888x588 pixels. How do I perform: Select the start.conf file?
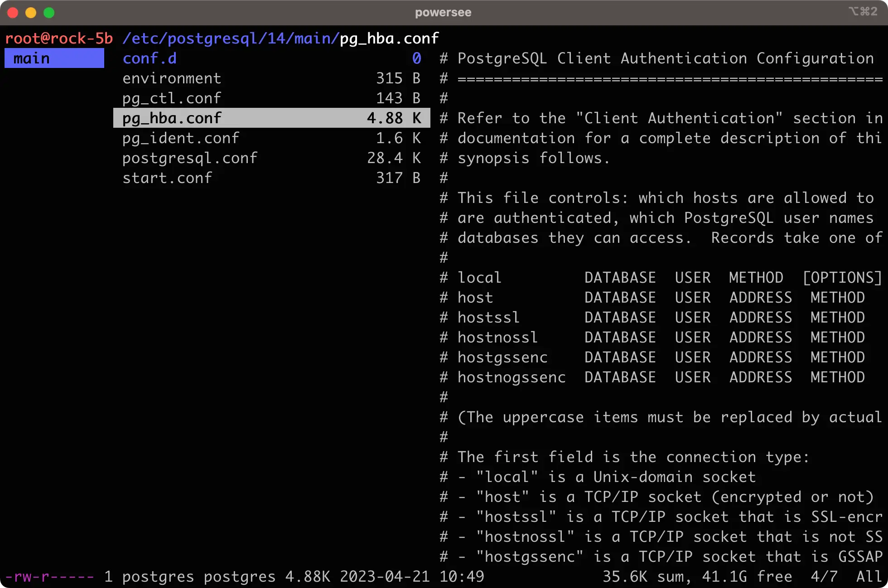[x=165, y=177]
